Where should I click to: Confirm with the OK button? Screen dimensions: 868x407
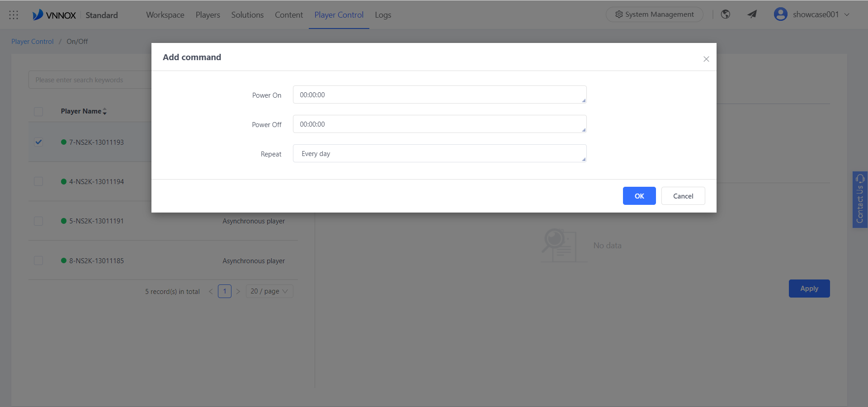tap(639, 196)
